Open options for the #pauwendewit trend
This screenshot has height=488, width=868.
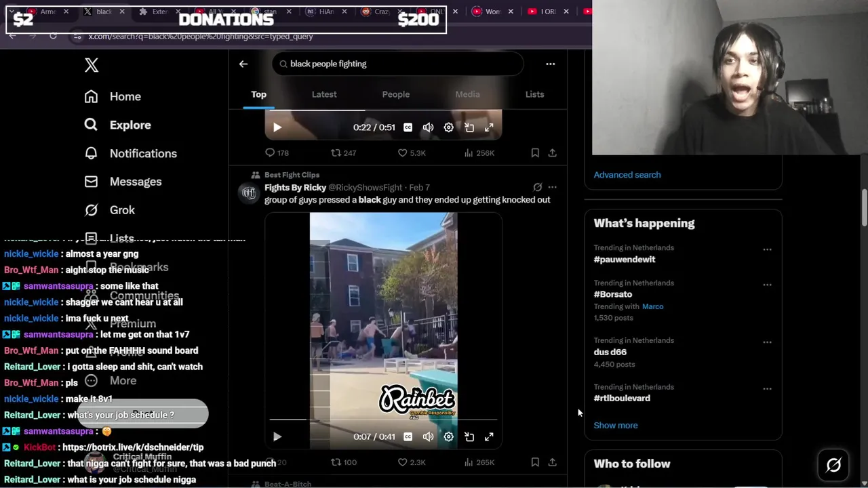[767, 249]
